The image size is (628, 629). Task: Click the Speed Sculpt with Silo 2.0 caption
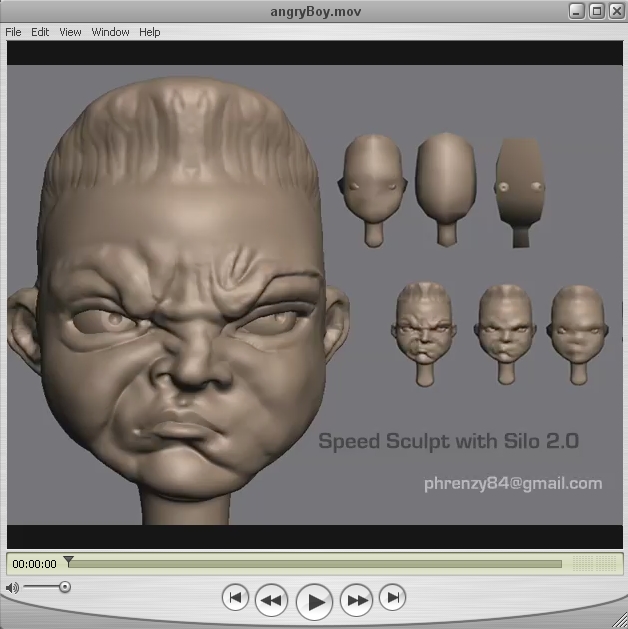(448, 442)
